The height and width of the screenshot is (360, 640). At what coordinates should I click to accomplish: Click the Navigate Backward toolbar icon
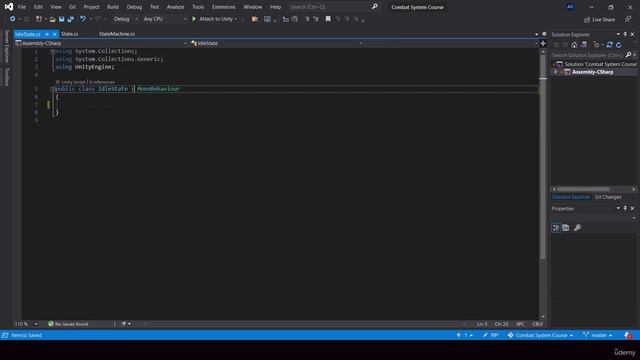click(12, 19)
